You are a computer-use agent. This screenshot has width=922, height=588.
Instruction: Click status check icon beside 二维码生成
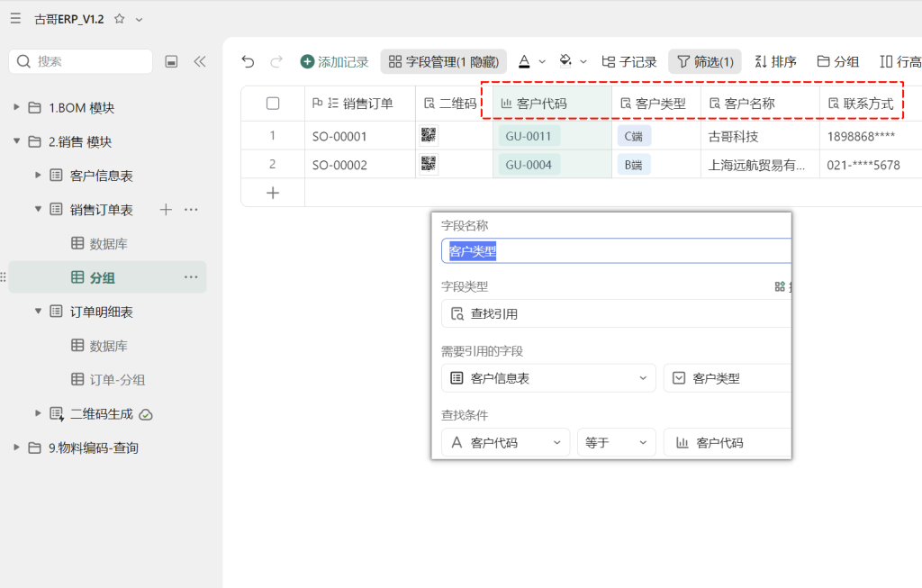pos(146,414)
